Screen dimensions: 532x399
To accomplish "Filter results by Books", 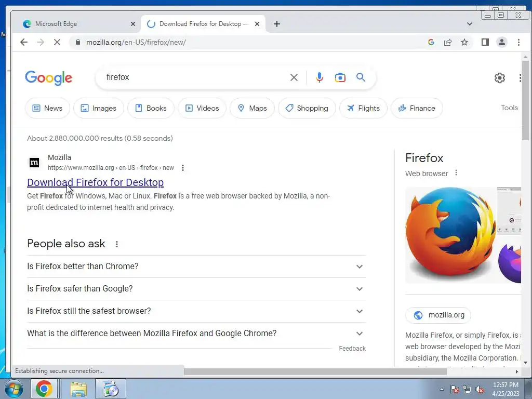I will point(151,108).
